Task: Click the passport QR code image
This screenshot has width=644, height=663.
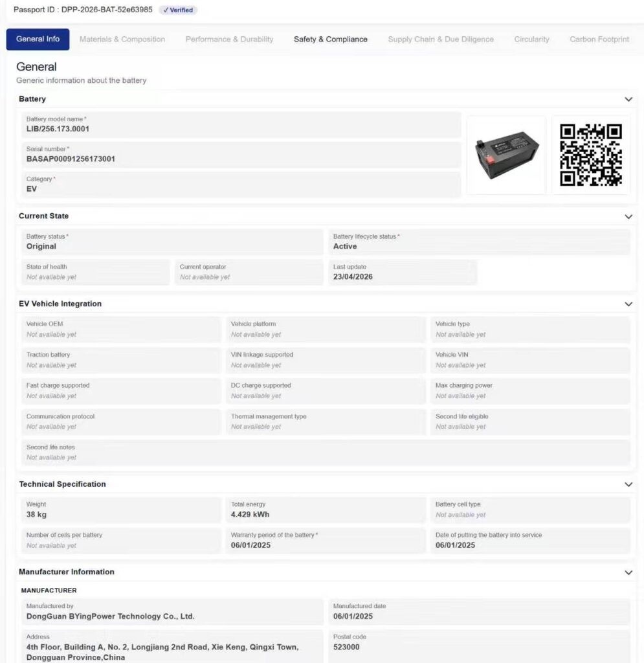Action: point(591,155)
